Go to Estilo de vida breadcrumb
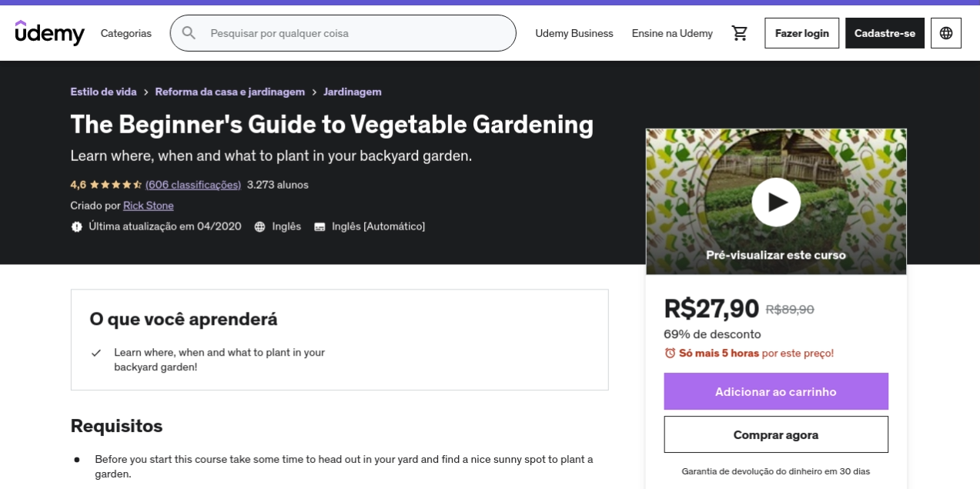Viewport: 980px width, 489px height. [x=103, y=92]
